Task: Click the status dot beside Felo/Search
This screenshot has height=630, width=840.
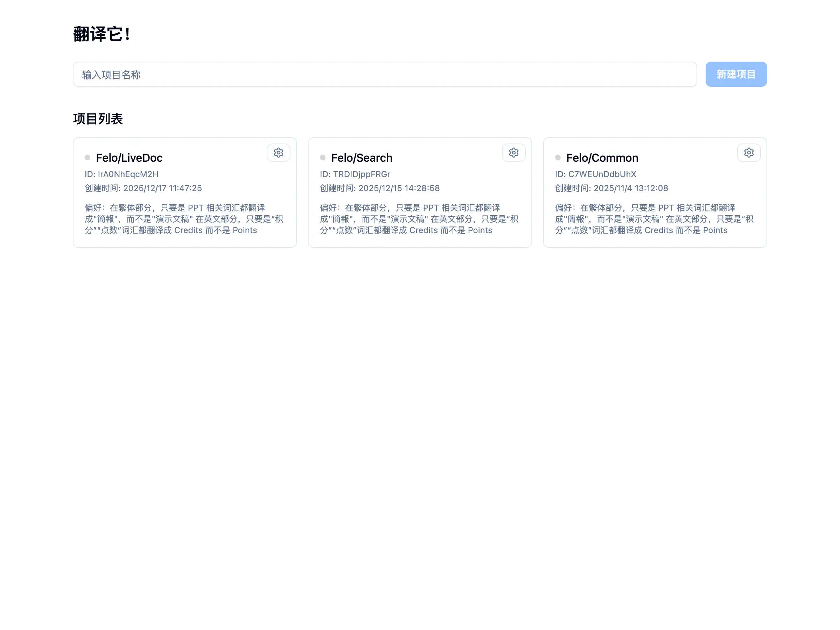Action: click(322, 157)
